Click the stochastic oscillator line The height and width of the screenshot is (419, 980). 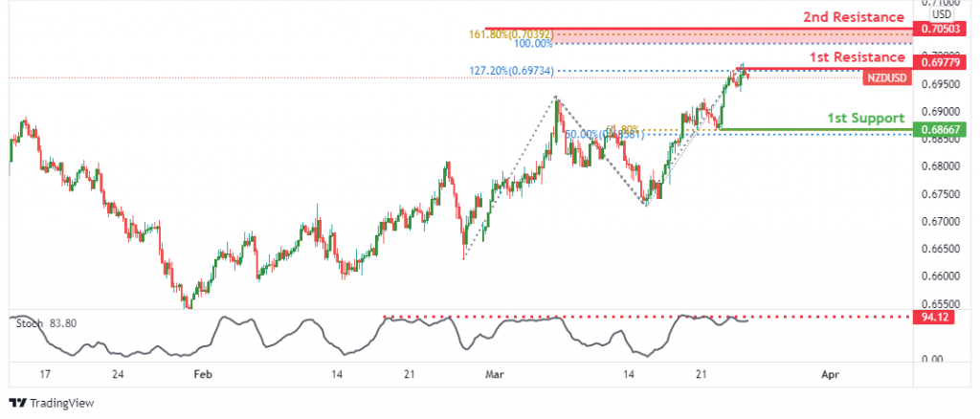click(x=380, y=337)
